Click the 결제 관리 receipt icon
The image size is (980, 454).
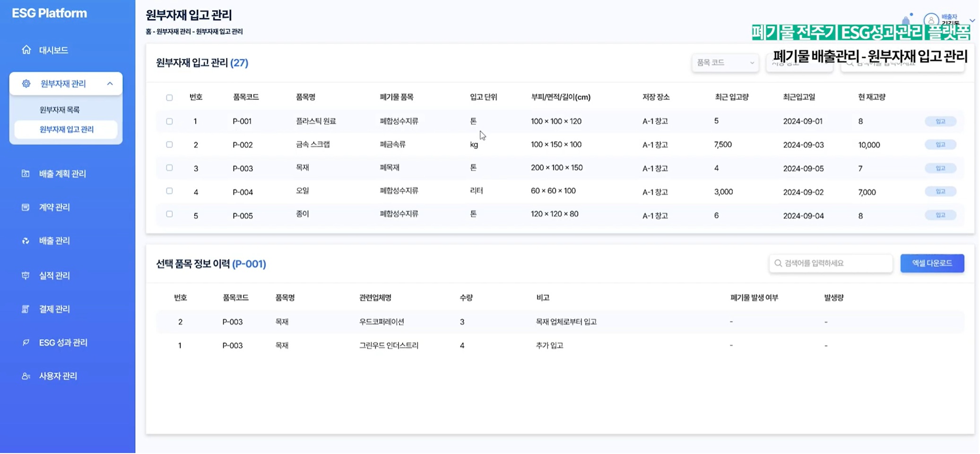click(26, 309)
